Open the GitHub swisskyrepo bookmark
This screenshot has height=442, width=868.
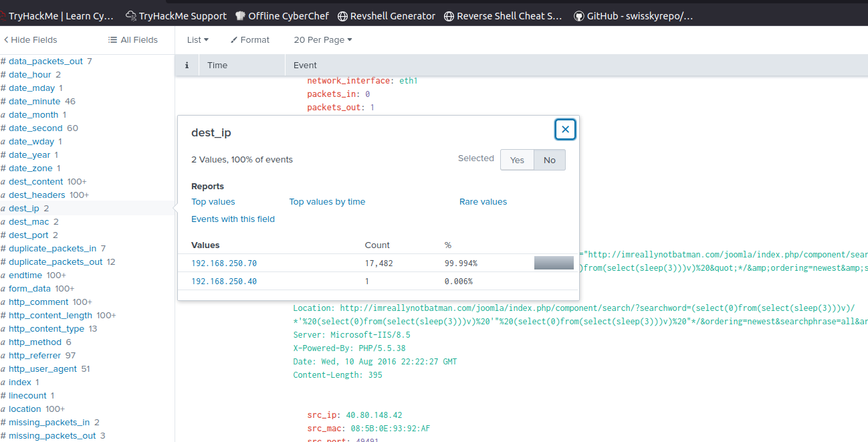[633, 16]
